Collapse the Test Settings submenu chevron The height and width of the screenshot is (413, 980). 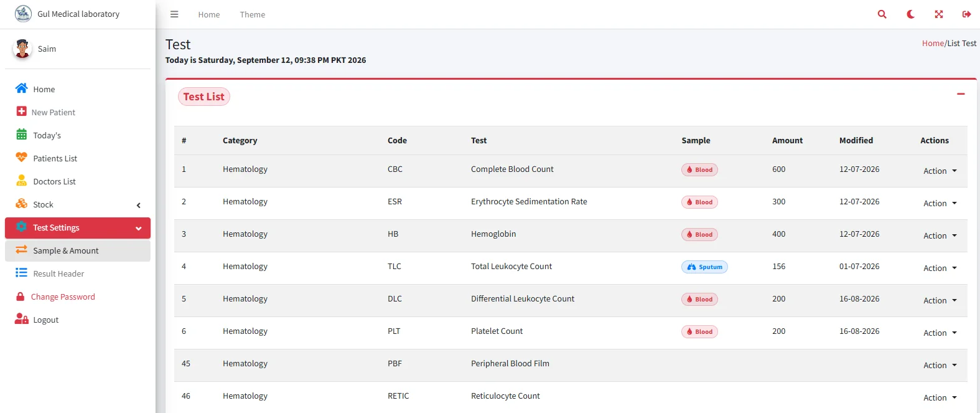(x=139, y=228)
